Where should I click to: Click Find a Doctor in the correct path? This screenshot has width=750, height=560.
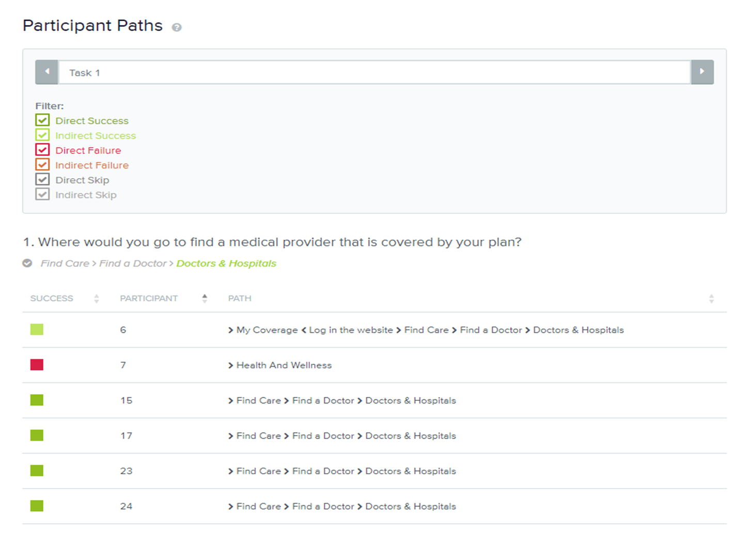click(x=133, y=263)
